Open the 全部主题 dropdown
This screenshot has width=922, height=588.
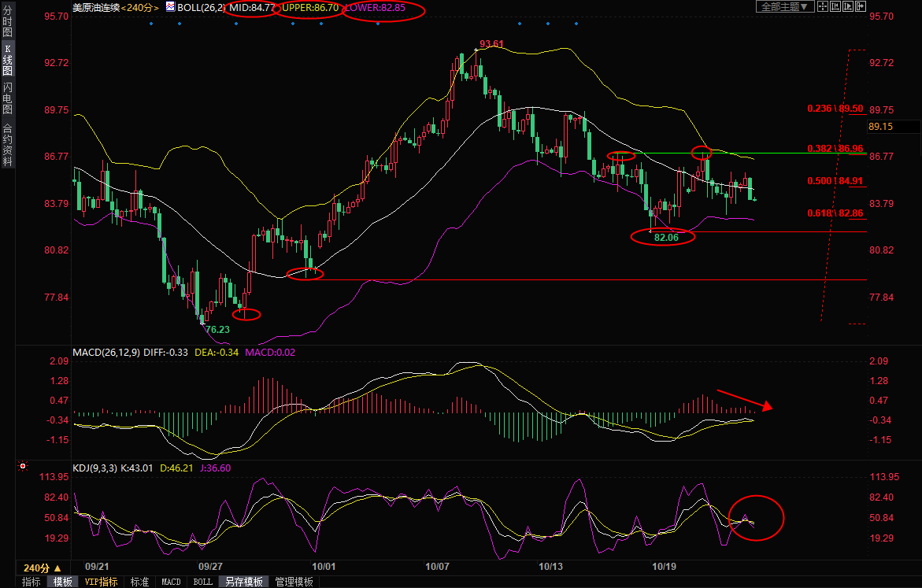783,6
